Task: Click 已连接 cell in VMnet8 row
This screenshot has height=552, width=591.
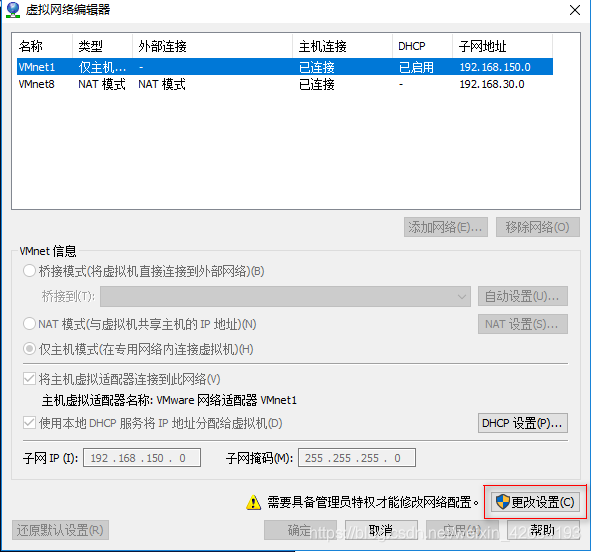Action: point(317,84)
